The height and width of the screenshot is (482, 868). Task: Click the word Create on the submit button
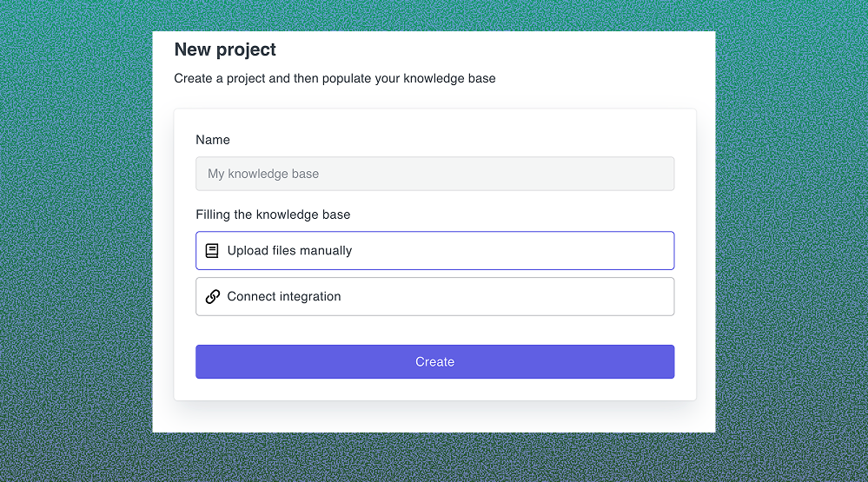point(434,362)
